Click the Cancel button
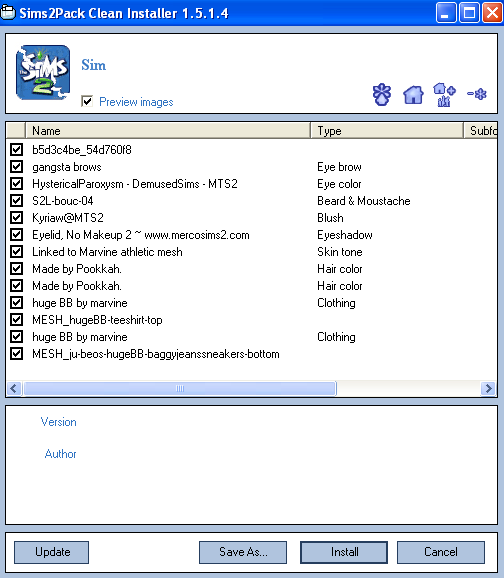 (x=441, y=552)
